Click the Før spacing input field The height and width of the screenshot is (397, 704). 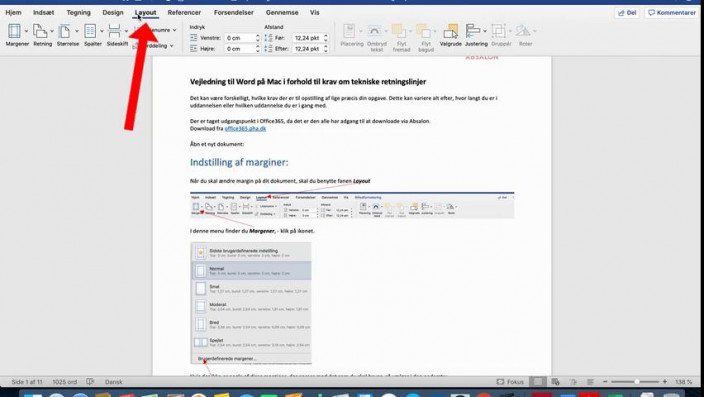(x=308, y=38)
